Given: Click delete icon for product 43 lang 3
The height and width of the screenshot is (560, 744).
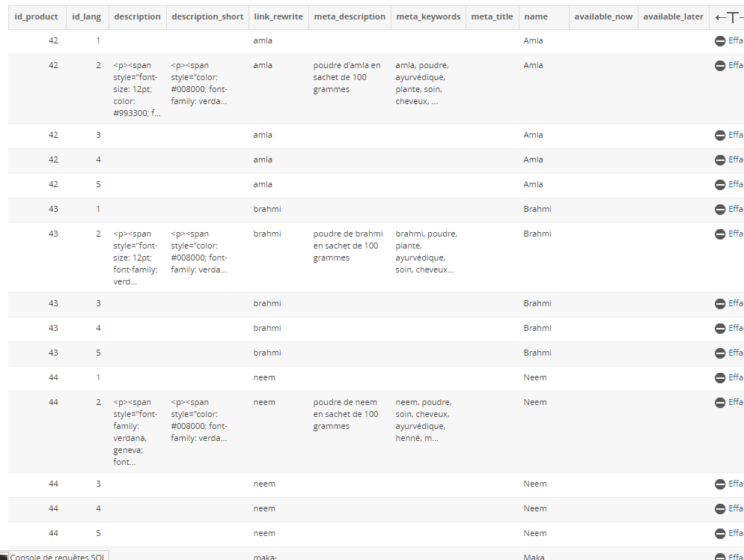Looking at the screenshot, I should click(x=720, y=304).
